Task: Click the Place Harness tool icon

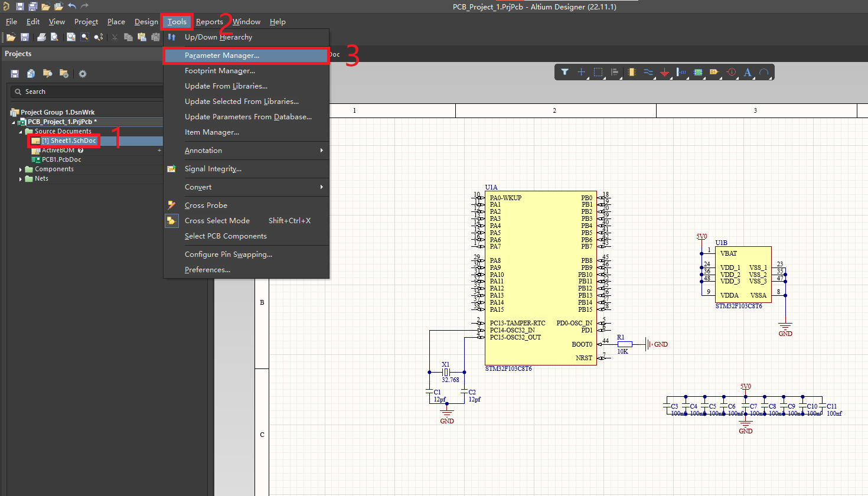Action: pyautogui.click(x=681, y=72)
